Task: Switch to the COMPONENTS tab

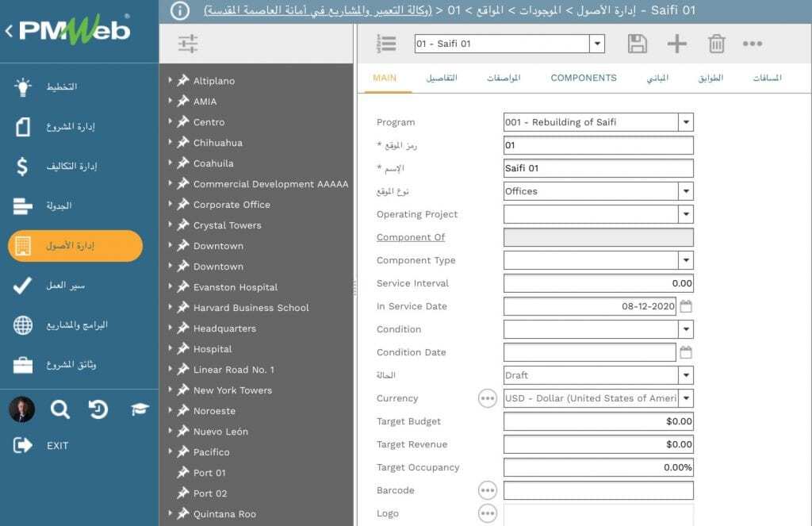Action: [583, 78]
